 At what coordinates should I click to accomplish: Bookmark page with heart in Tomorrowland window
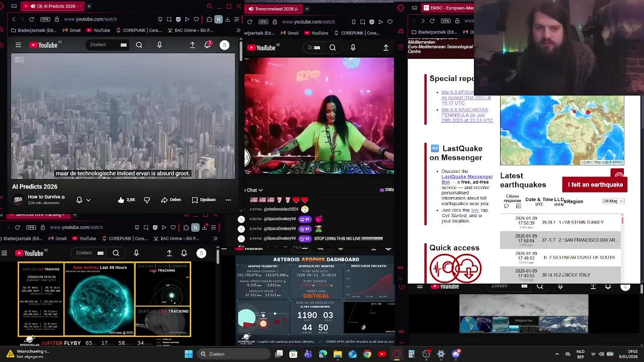pyautogui.click(x=390, y=22)
